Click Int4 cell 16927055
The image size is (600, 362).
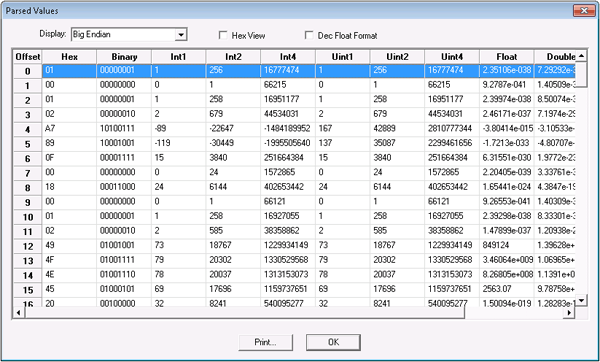(x=288, y=216)
